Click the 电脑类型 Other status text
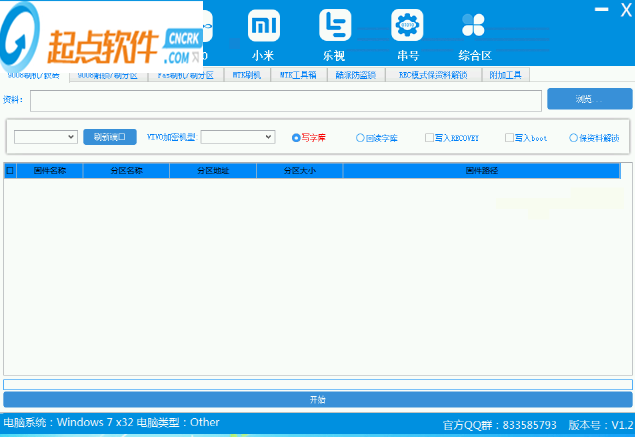Screen dimensions: 635x437 [178, 422]
